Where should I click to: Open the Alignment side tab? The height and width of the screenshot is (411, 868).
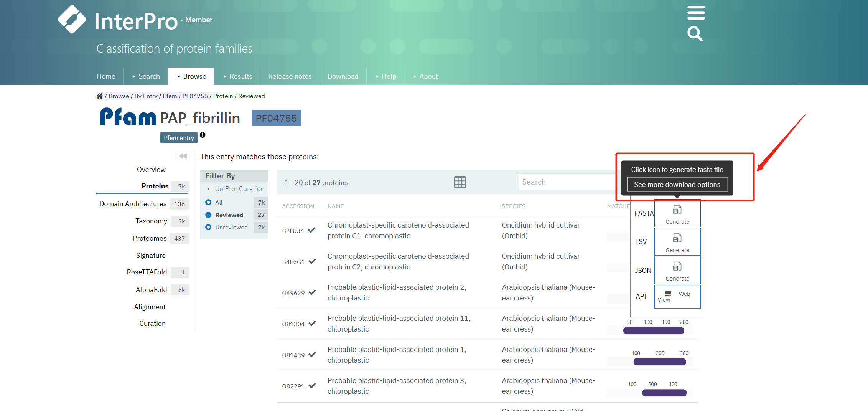(x=150, y=307)
